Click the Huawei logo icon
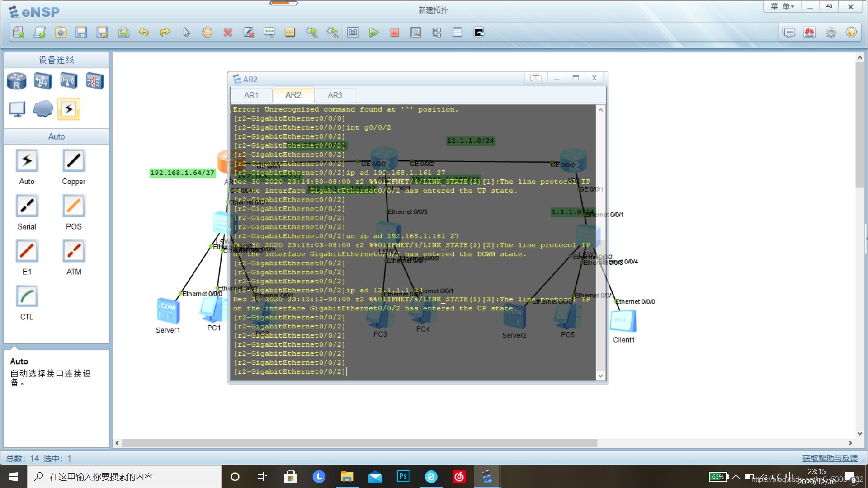Screen dimensions: 868x488 [810, 32]
